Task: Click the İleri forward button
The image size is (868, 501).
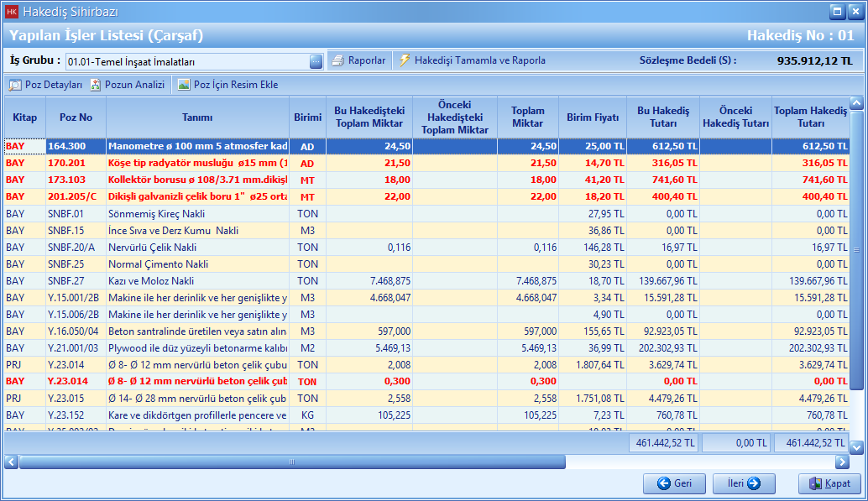Action: [x=744, y=483]
